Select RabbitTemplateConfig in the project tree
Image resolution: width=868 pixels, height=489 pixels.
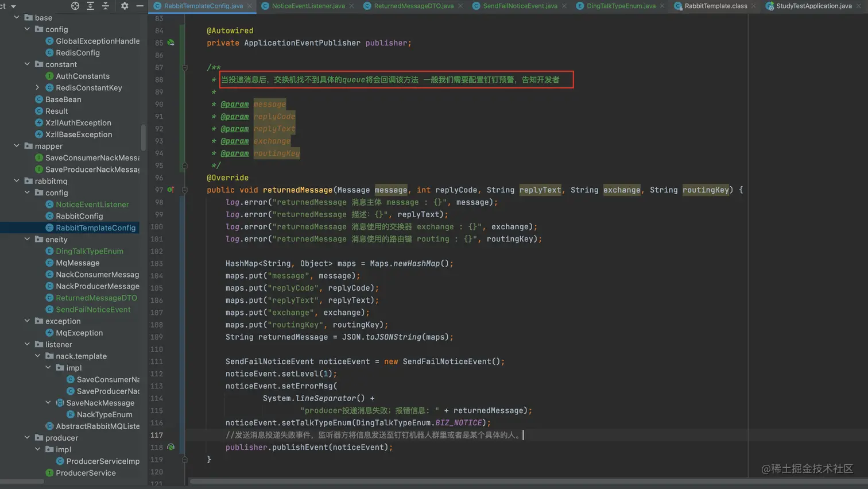[91, 228]
